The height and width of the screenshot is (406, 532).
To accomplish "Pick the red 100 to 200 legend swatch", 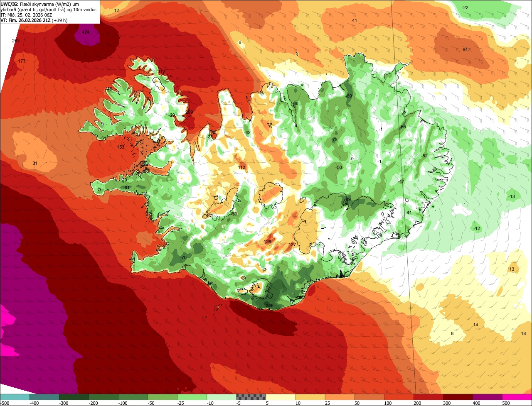I will (399, 397).
